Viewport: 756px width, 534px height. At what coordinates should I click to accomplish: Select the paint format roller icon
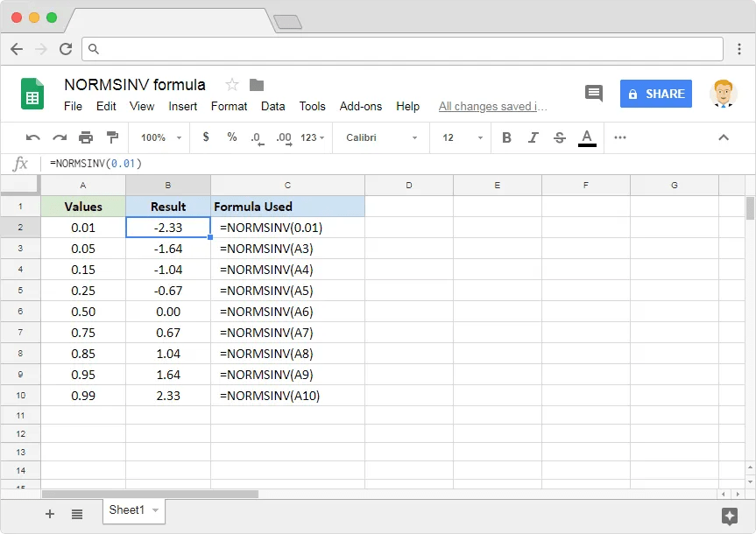pyautogui.click(x=112, y=137)
